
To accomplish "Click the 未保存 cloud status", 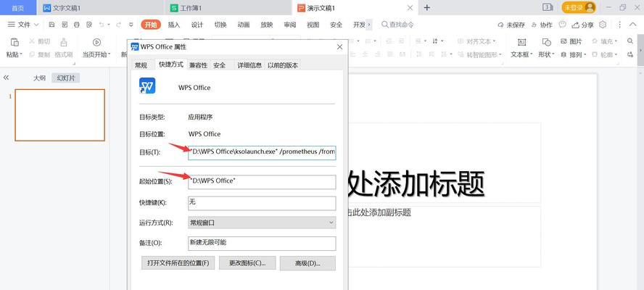I will tap(511, 25).
